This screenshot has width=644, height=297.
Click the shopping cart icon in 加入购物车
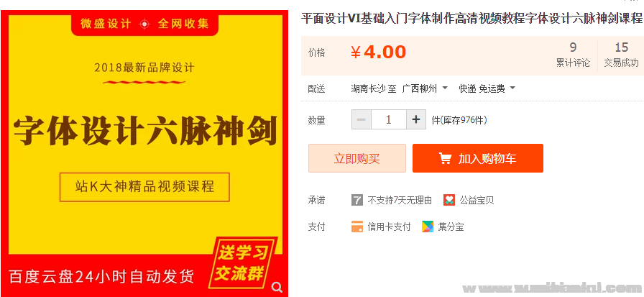coord(445,158)
